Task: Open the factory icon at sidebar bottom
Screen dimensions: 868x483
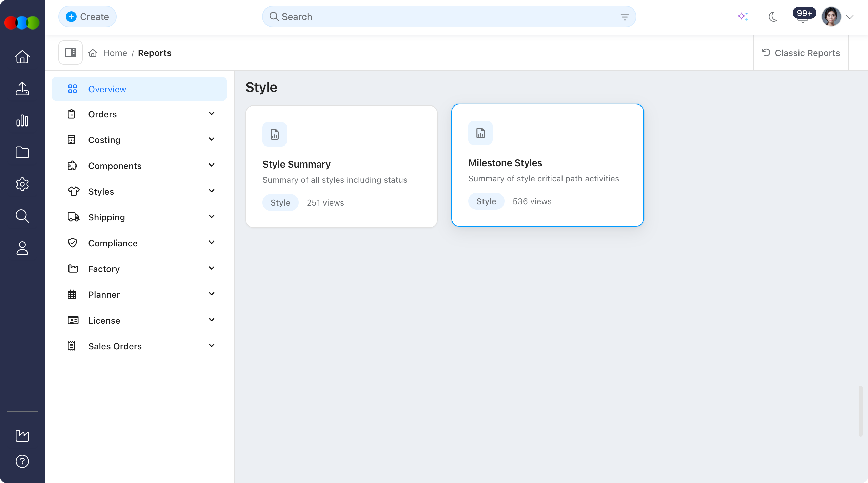Action: [22, 436]
